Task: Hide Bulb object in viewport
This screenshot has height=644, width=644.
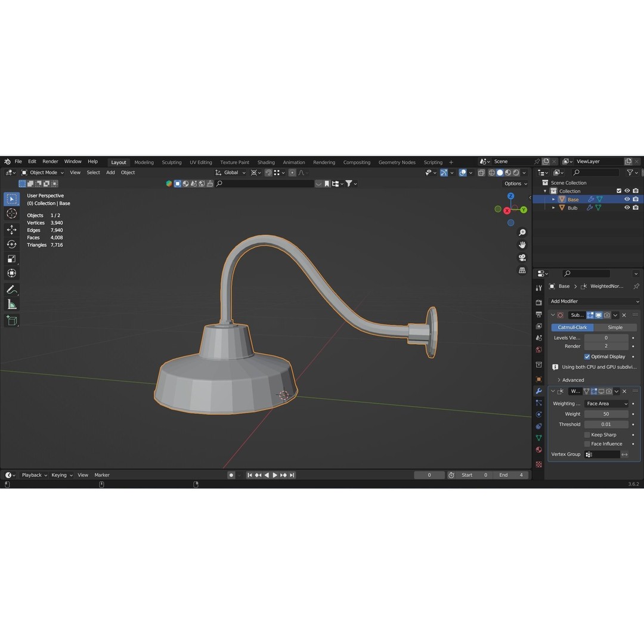Action: pyautogui.click(x=627, y=208)
